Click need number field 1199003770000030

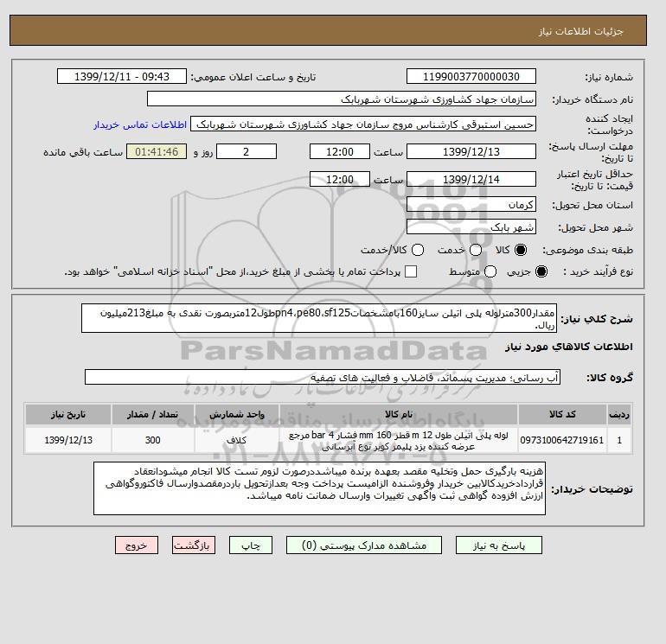pos(471,76)
